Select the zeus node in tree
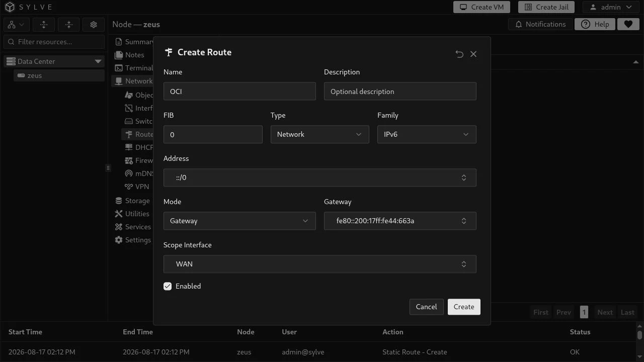Image resolution: width=644 pixels, height=362 pixels. click(x=59, y=75)
